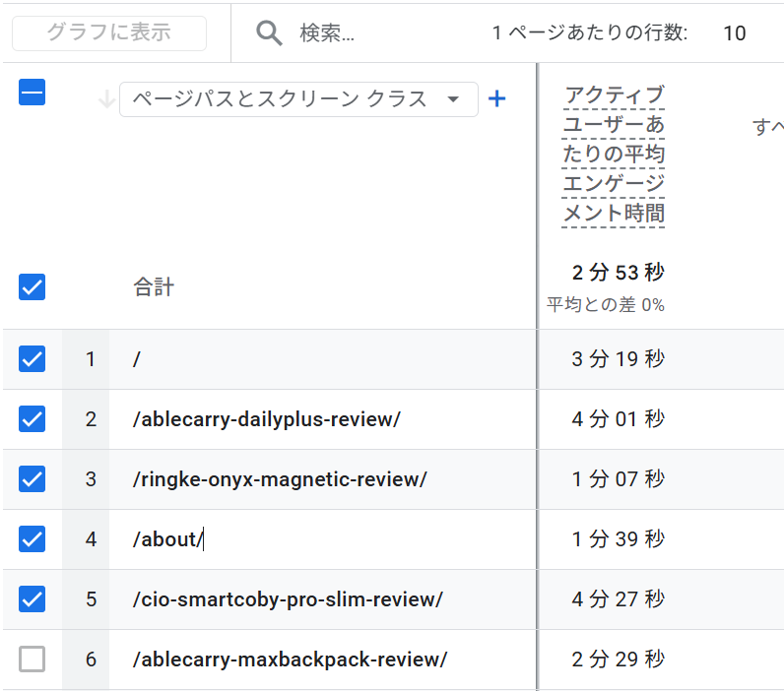
Task: Uncheck the cio-smartcoby-pro-slim-review row checkbox
Action: (33, 599)
